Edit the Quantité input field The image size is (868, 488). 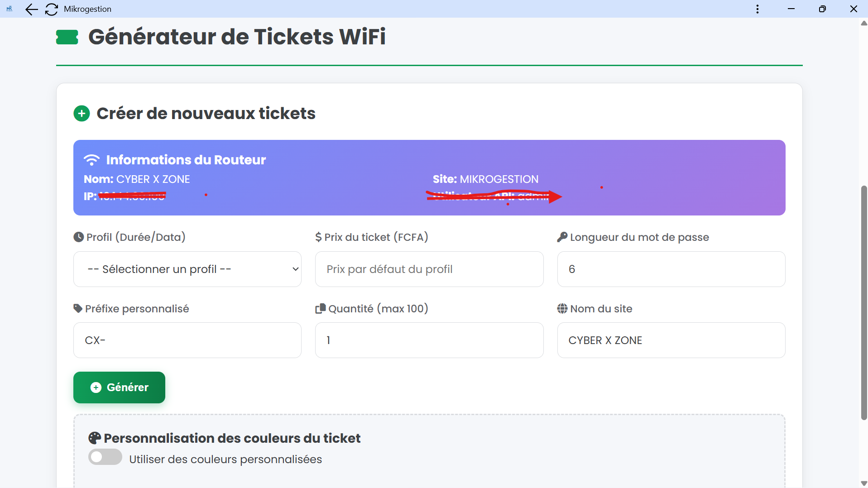pos(428,340)
